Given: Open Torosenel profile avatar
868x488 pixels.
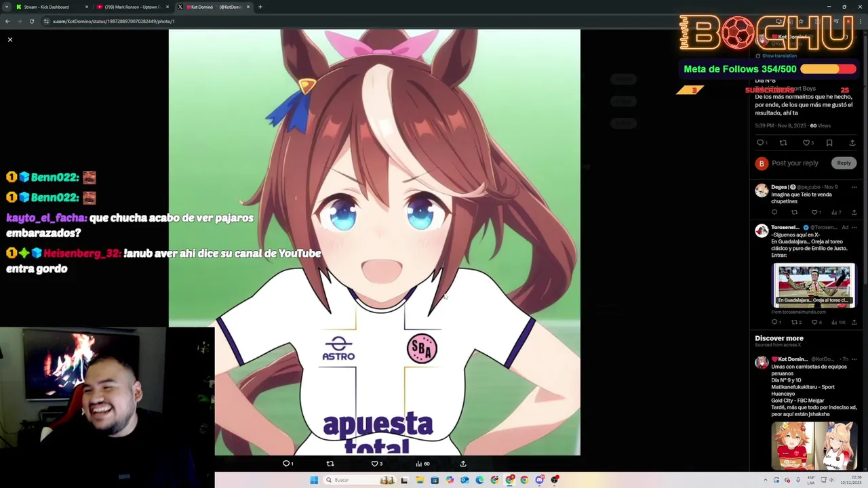Looking at the screenshot, I should click(762, 231).
